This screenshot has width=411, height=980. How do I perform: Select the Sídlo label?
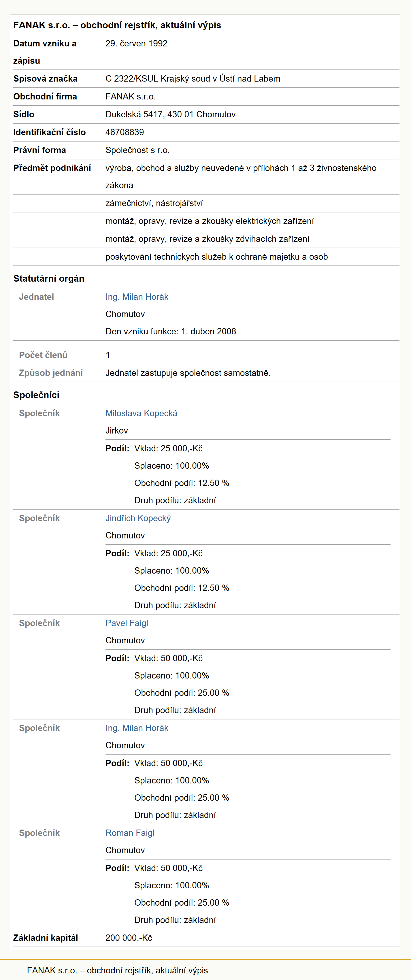(x=24, y=114)
